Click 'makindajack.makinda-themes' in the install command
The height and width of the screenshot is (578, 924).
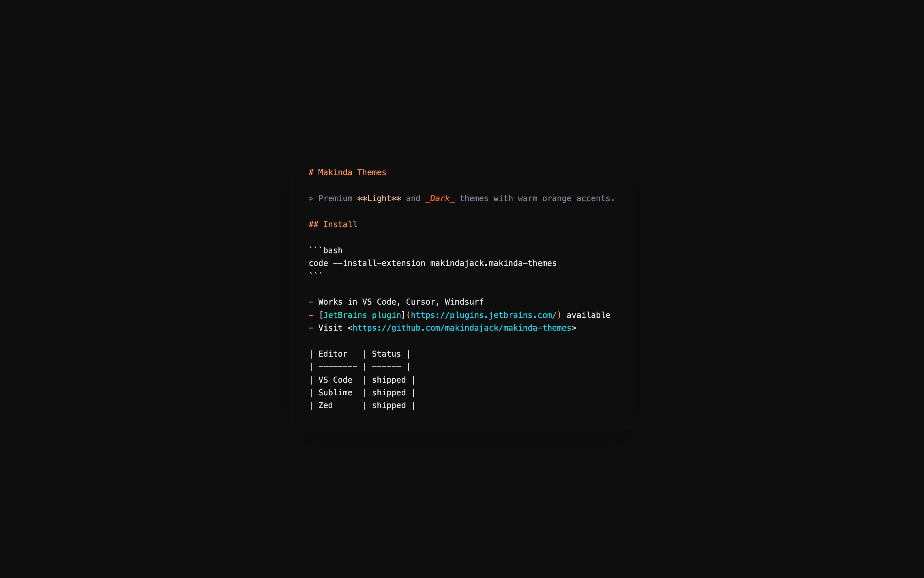click(493, 263)
